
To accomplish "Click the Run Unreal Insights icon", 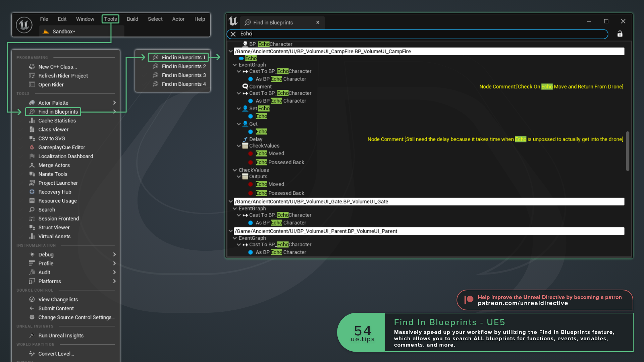I will click(x=32, y=336).
